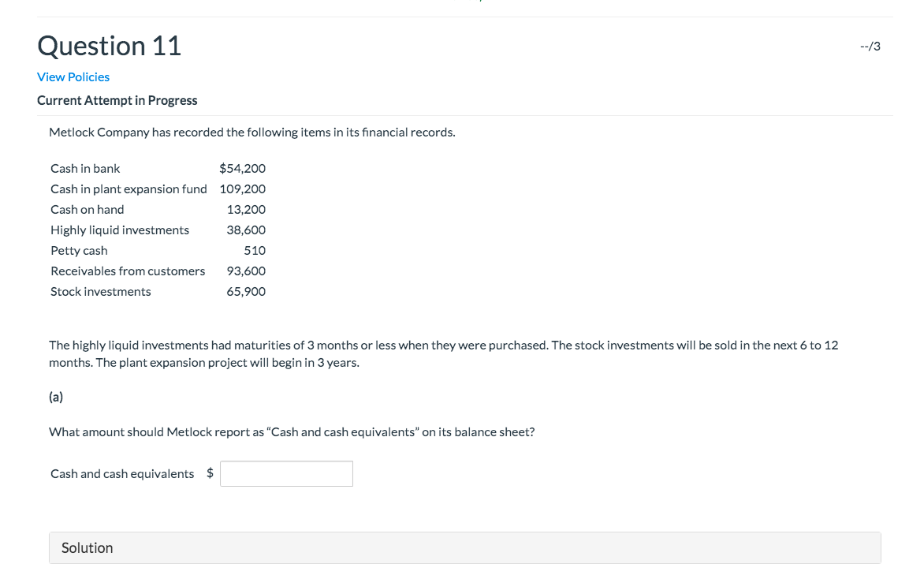Click the Solution header text
The height and width of the screenshot is (564, 924).
click(x=87, y=547)
